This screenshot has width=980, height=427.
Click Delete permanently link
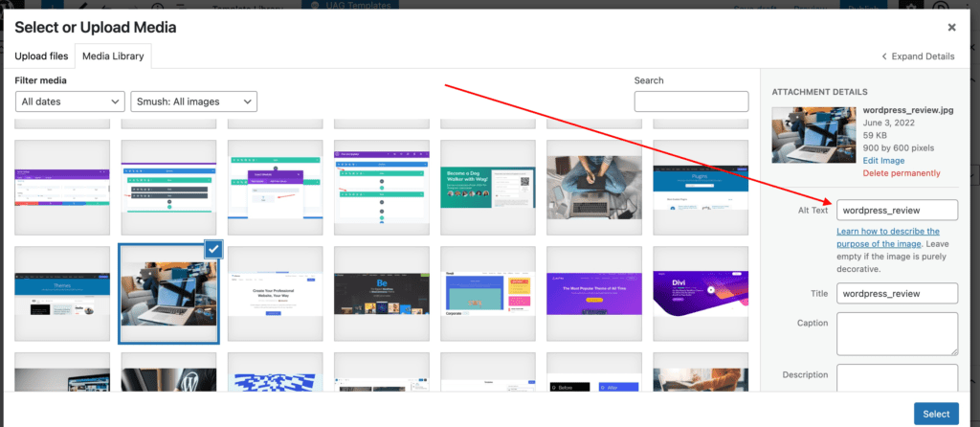tap(902, 173)
